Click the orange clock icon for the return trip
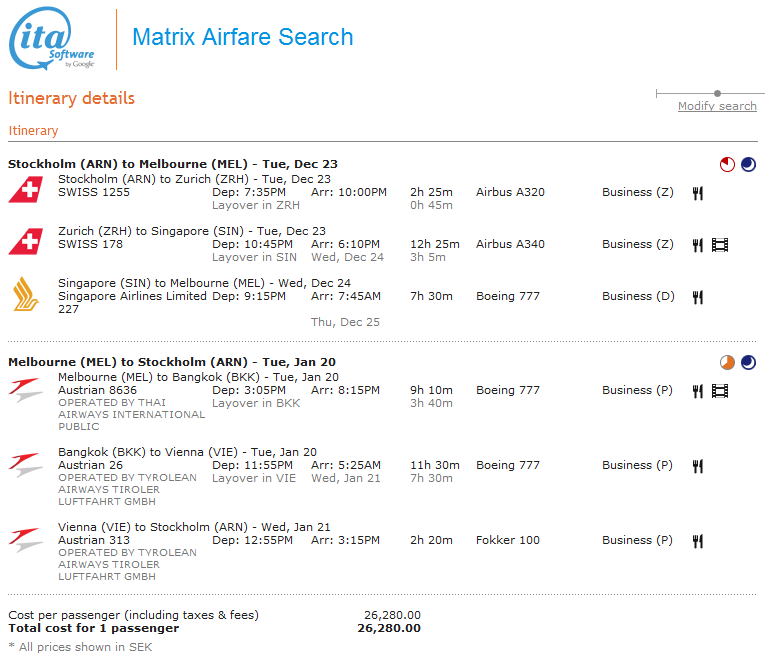The width and height of the screenshot is (765, 654). click(728, 362)
